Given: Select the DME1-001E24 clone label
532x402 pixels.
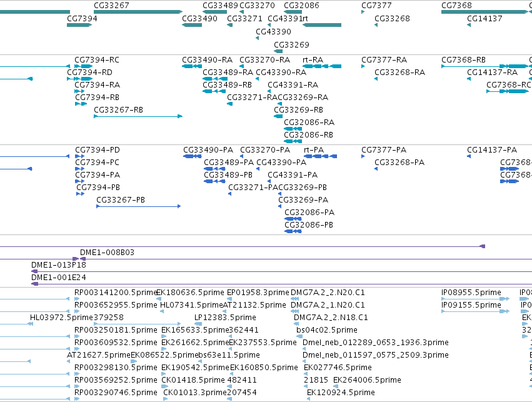Looking at the screenshot, I should click(59, 278).
